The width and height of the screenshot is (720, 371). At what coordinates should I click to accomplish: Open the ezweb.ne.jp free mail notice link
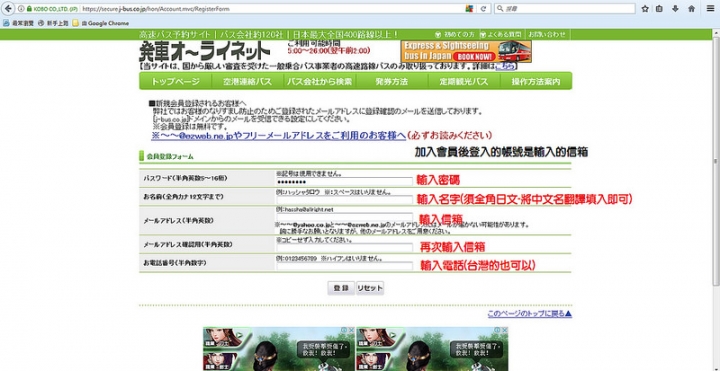point(278,136)
